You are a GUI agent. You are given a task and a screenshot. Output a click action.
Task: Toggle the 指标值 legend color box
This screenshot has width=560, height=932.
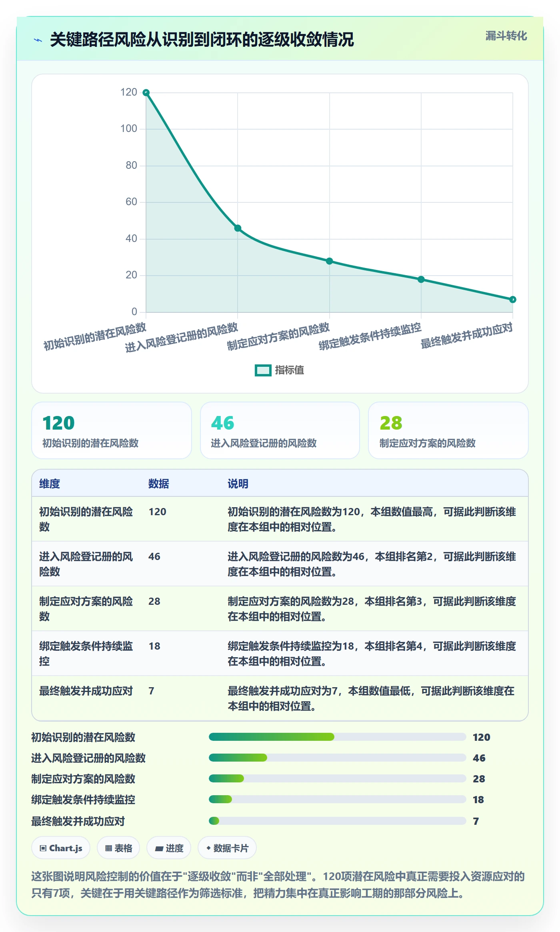pos(263,370)
